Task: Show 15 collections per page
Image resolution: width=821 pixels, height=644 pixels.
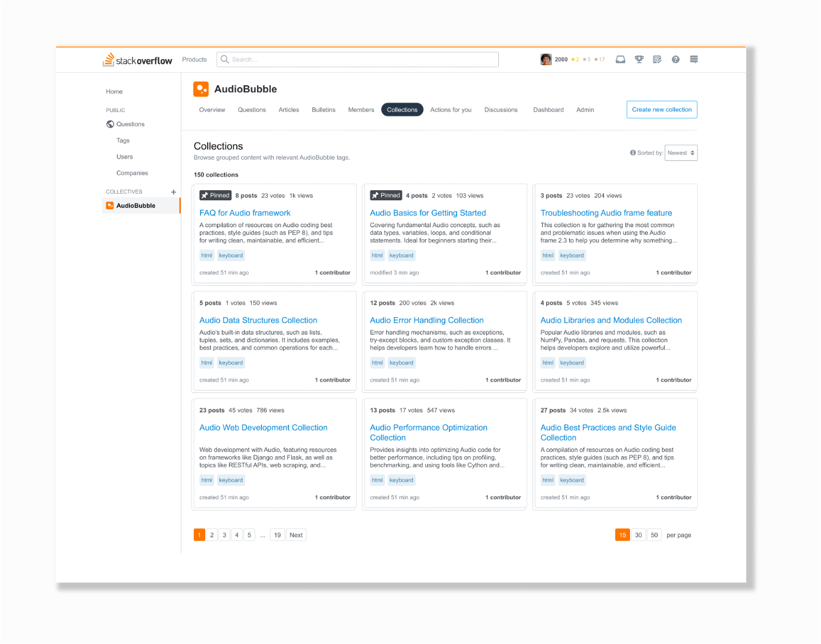Action: pos(622,535)
